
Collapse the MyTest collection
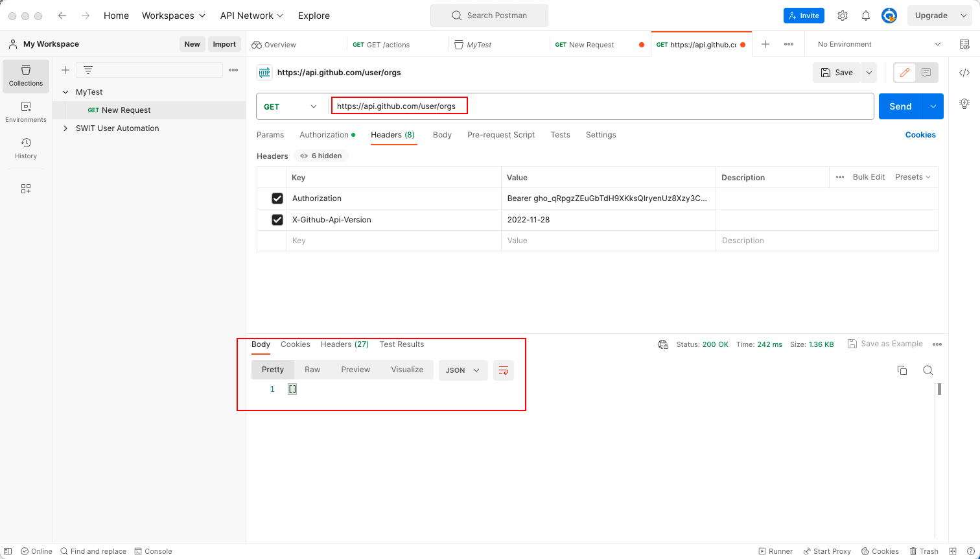click(x=65, y=92)
